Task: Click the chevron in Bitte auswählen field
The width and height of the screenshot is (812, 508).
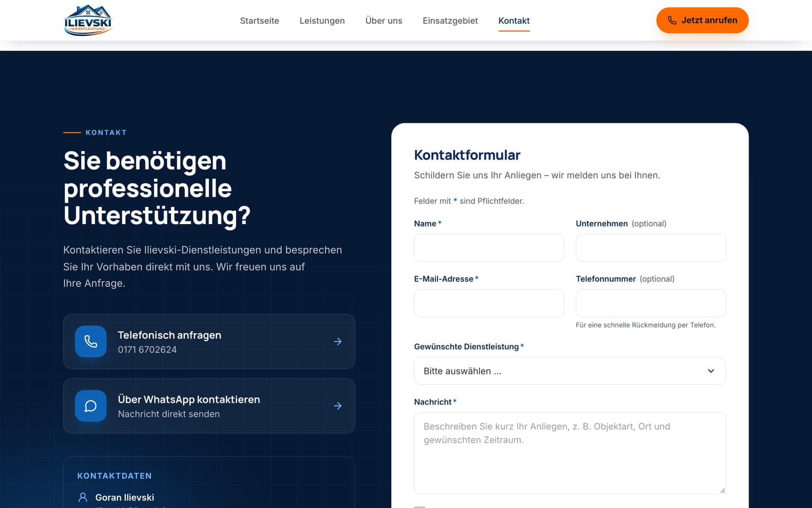Action: pos(711,371)
